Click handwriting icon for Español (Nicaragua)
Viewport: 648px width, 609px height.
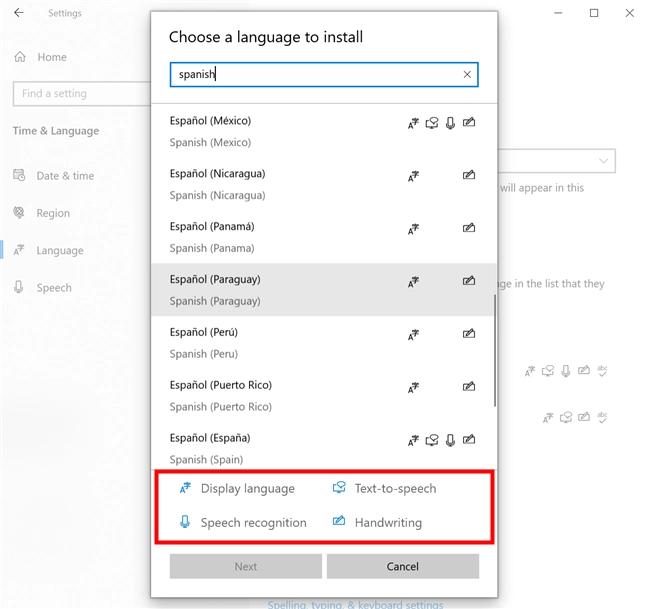point(469,175)
